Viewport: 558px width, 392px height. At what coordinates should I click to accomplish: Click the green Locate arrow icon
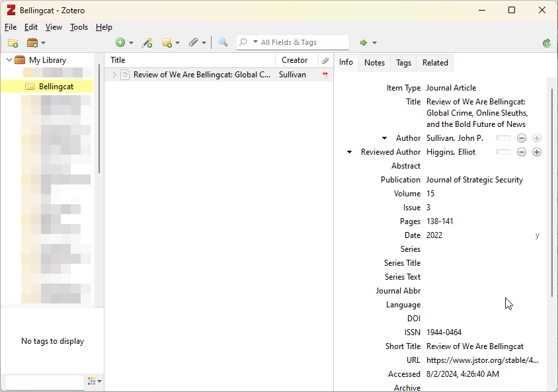pyautogui.click(x=364, y=43)
